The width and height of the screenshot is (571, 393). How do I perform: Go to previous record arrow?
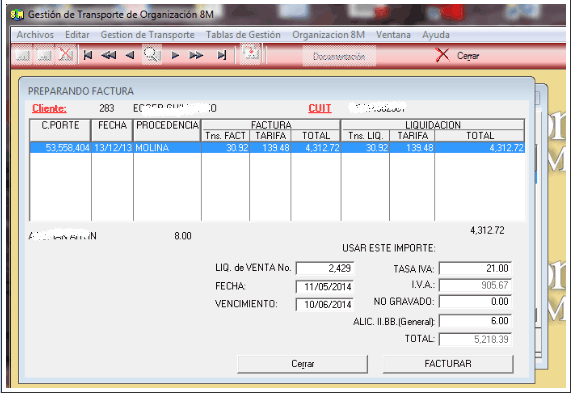(130, 55)
